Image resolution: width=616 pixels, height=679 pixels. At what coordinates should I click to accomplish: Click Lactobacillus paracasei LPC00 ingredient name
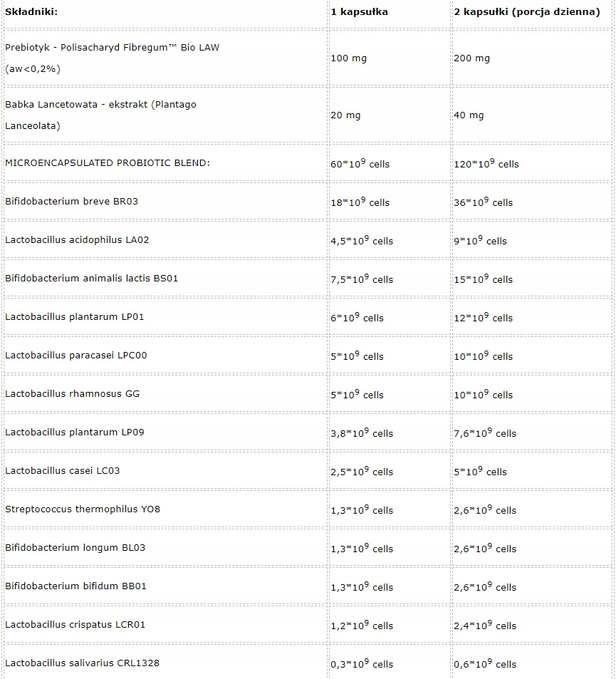click(x=76, y=356)
